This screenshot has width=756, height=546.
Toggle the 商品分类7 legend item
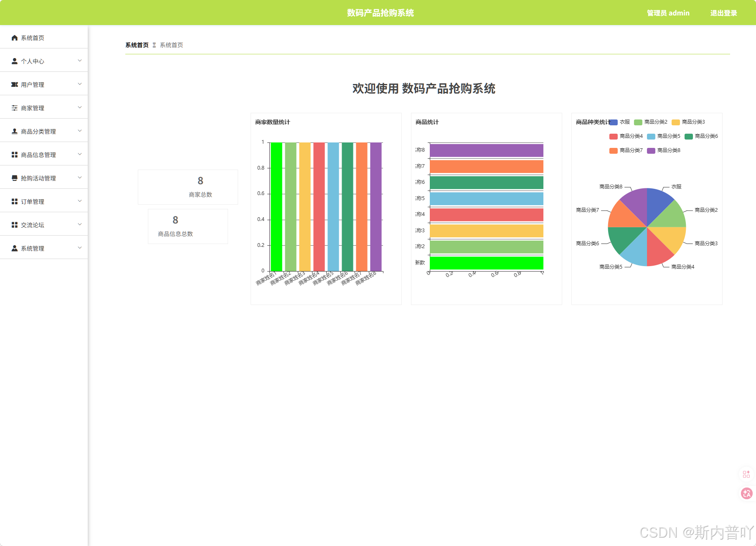[x=626, y=150]
